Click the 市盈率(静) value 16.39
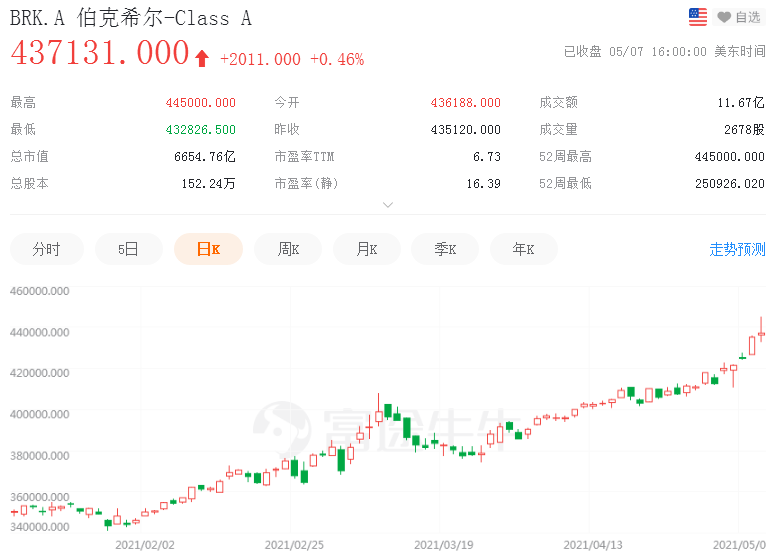 (x=483, y=184)
